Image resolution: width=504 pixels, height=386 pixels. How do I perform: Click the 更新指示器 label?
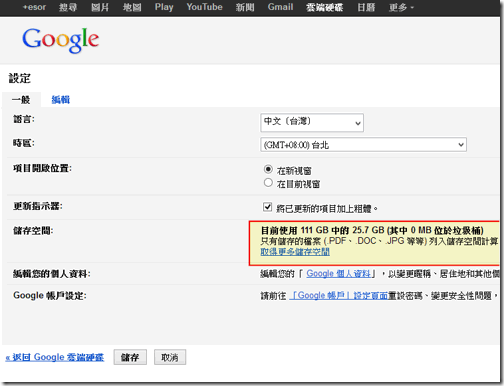[38, 206]
